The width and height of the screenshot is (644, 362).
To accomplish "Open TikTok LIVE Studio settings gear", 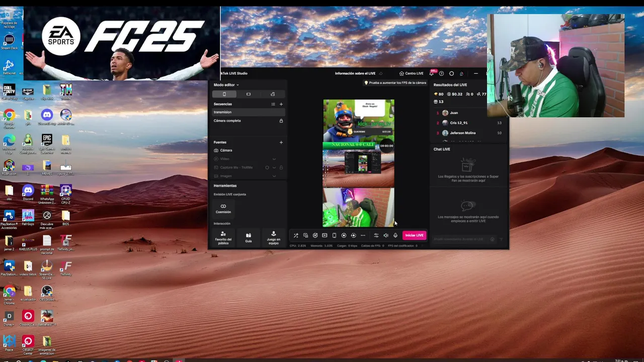I will pos(451,73).
